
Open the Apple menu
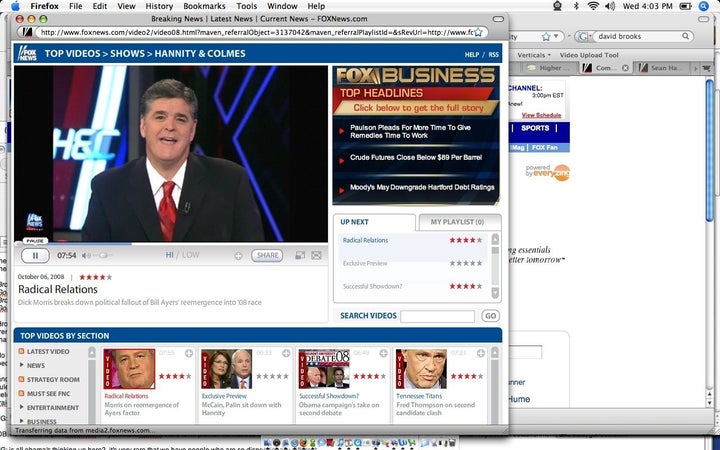(x=15, y=6)
